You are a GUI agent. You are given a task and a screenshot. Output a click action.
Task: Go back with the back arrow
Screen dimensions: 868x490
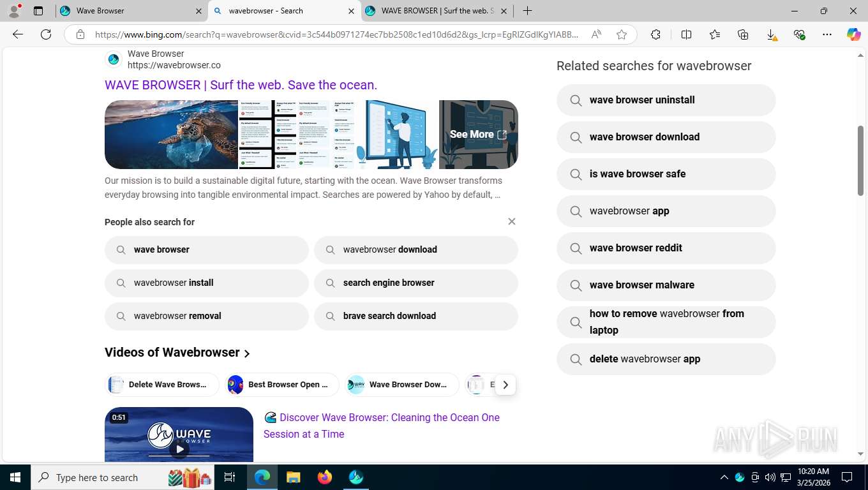point(18,34)
